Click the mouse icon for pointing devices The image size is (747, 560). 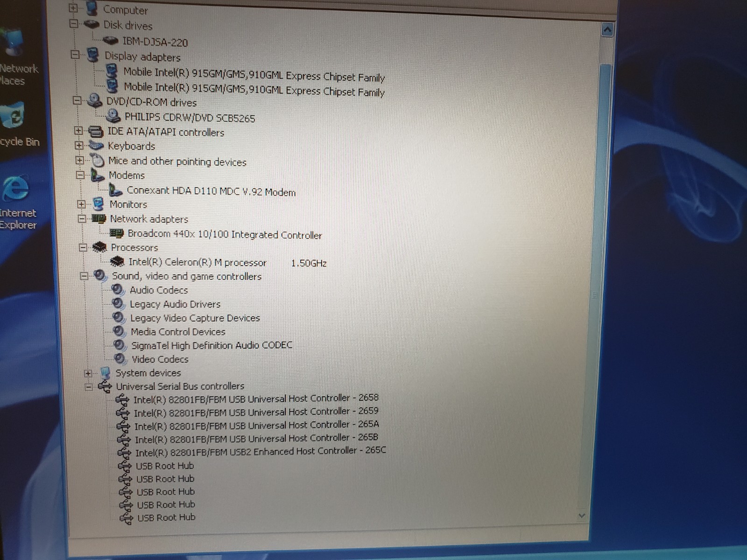coord(98,161)
